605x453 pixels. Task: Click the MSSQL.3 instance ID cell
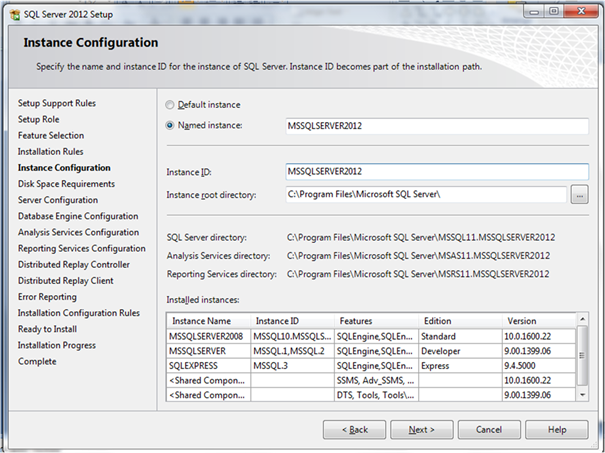[x=292, y=366]
